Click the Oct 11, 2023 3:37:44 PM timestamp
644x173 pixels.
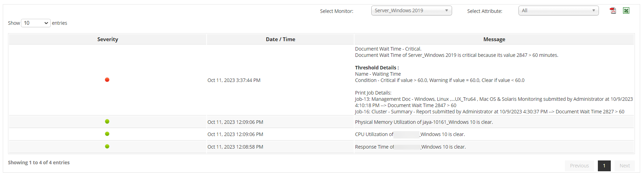[x=234, y=80]
